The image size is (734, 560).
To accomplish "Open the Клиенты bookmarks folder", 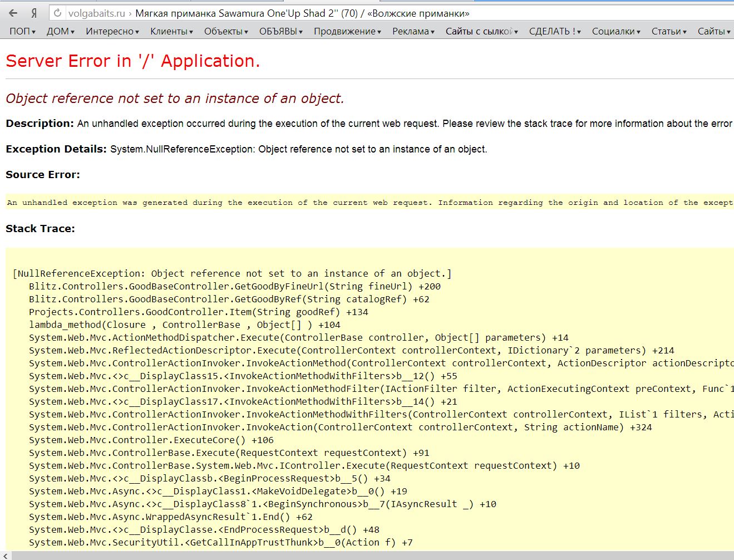I will click(171, 32).
